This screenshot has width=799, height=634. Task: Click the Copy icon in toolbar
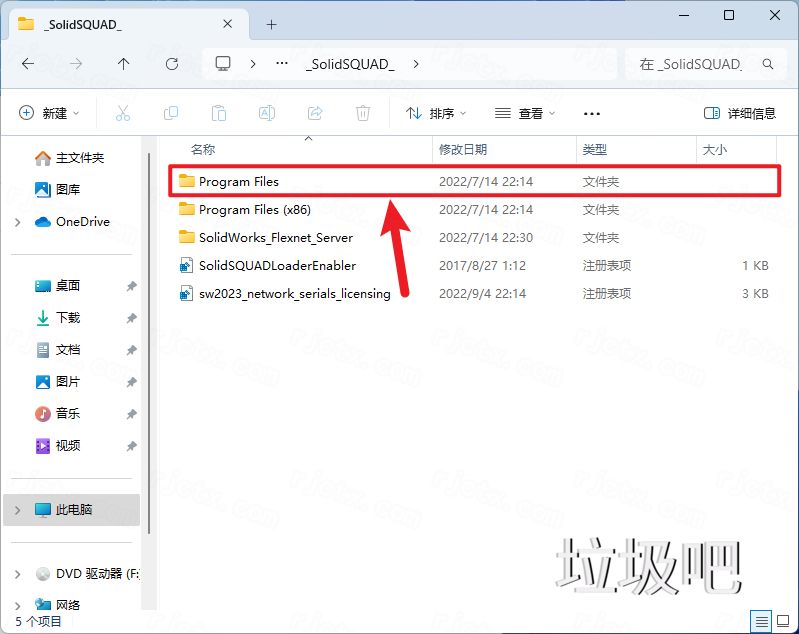coord(171,113)
